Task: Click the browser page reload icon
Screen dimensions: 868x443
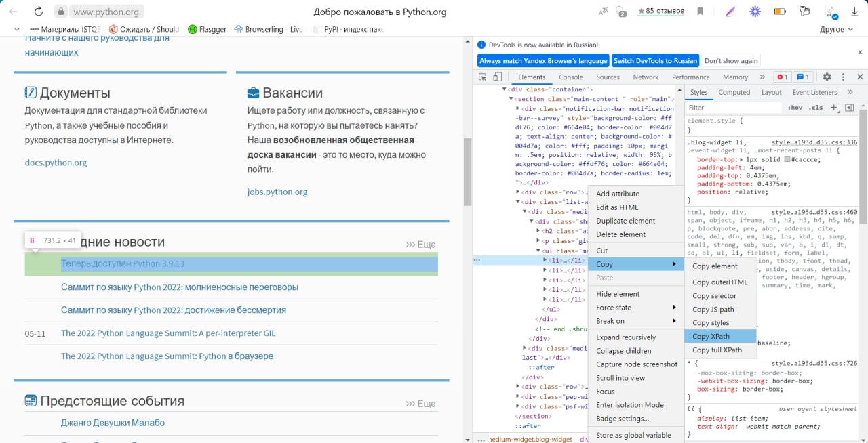Action: 39,12
